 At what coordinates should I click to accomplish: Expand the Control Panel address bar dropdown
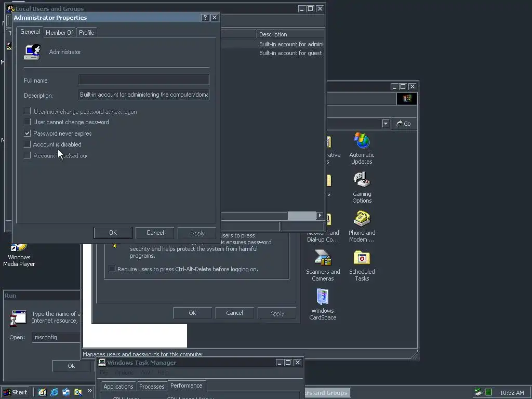click(385, 124)
